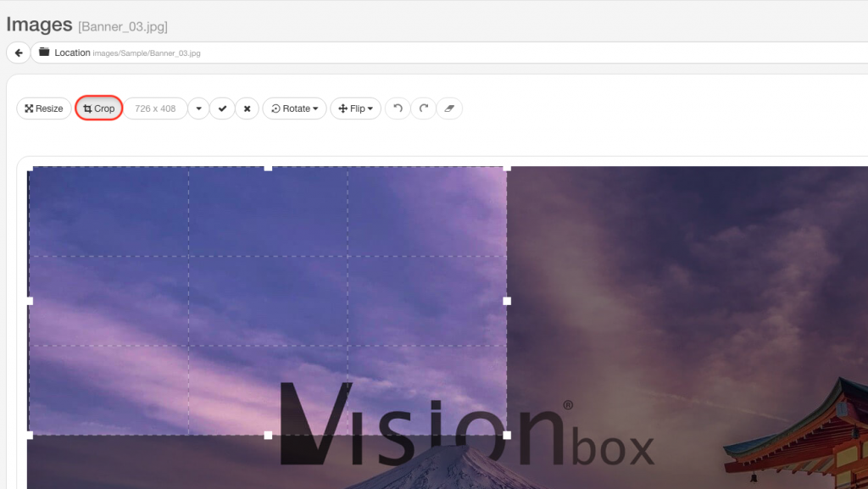Screen dimensions: 868x489
Task: Select the Resize tool
Action: [x=44, y=108]
